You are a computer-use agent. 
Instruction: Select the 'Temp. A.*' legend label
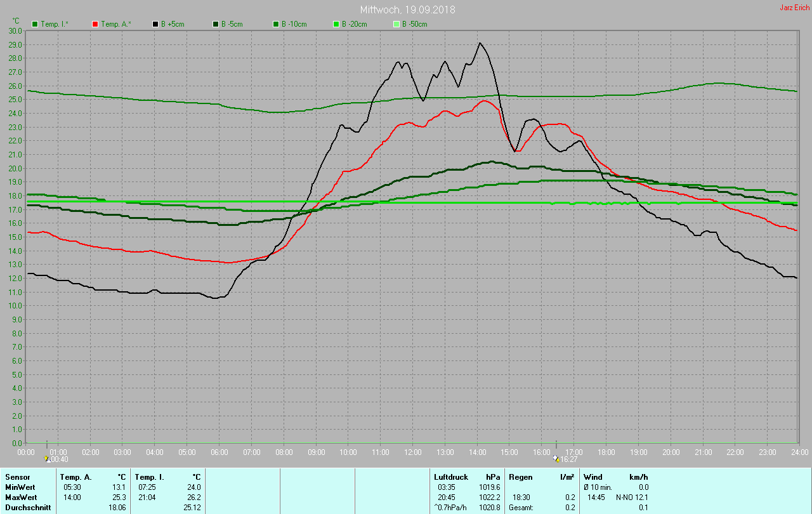point(116,24)
